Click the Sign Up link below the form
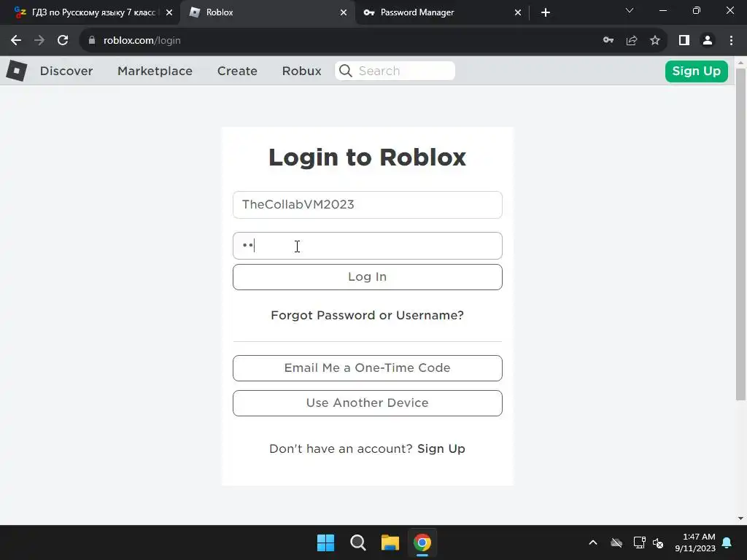Screen dimensions: 747x560 coord(441,448)
